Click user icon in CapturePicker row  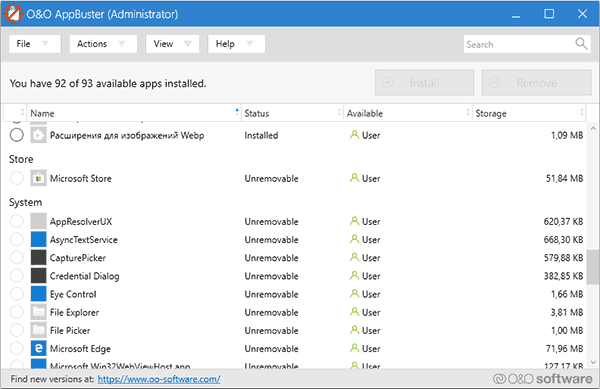click(x=354, y=257)
